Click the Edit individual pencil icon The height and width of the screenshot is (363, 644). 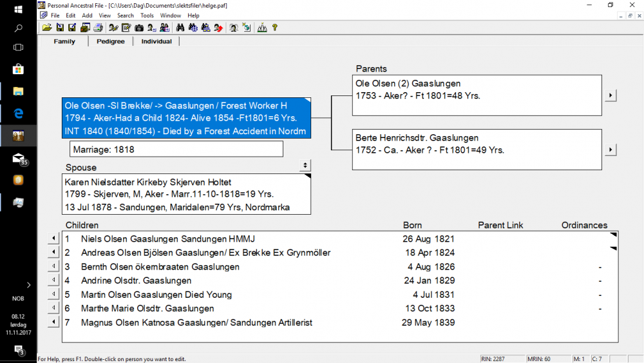(x=113, y=28)
